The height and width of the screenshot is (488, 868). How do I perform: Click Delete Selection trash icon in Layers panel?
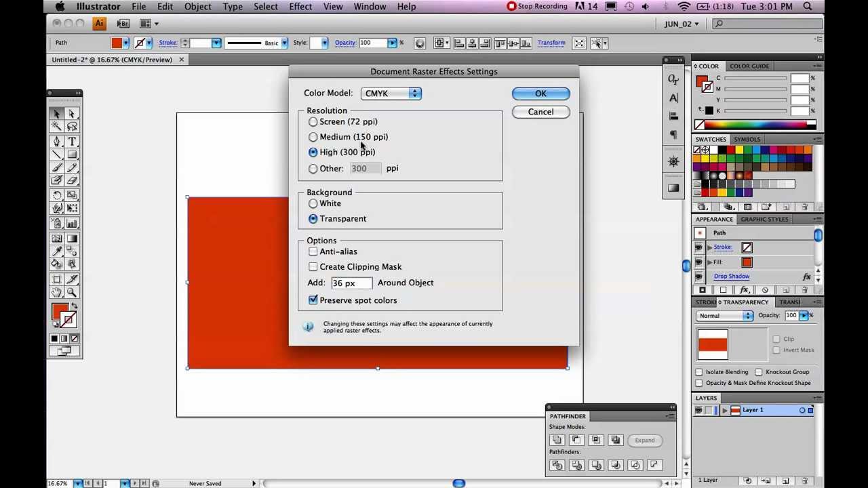[805, 480]
